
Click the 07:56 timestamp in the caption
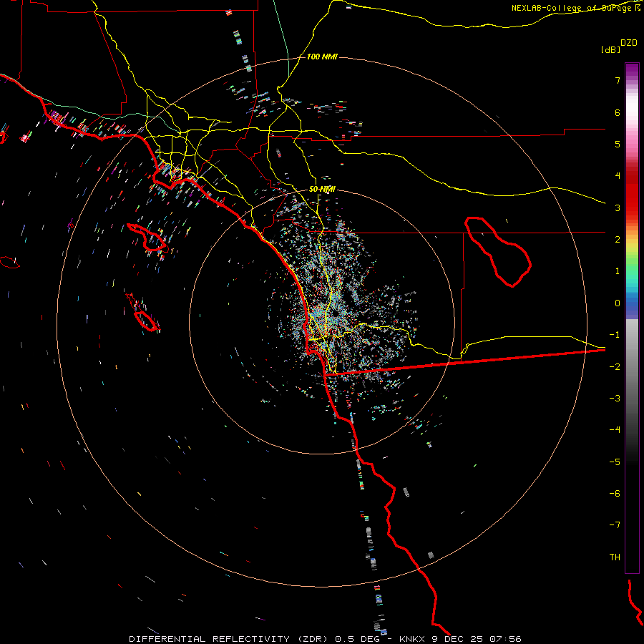[506, 639]
